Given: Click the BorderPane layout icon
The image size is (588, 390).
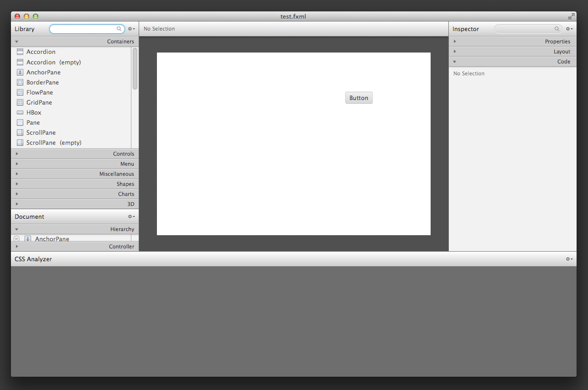Looking at the screenshot, I should coord(20,82).
